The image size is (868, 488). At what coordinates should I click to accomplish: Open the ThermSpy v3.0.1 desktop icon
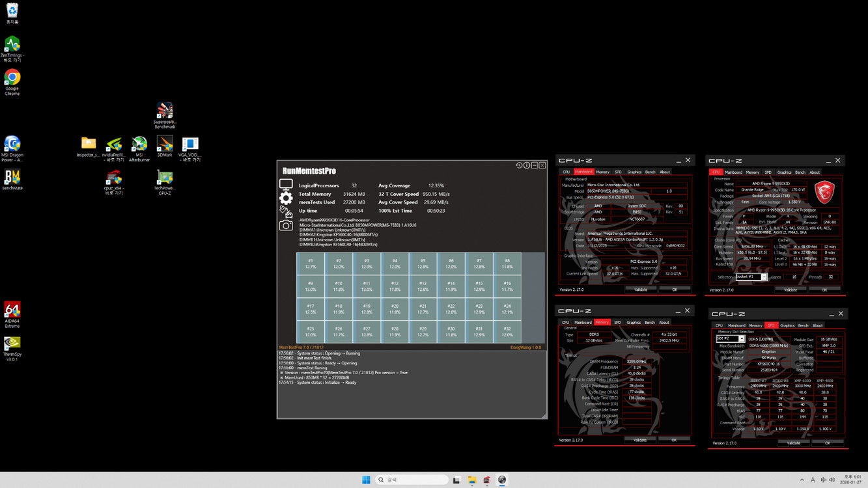click(x=12, y=348)
